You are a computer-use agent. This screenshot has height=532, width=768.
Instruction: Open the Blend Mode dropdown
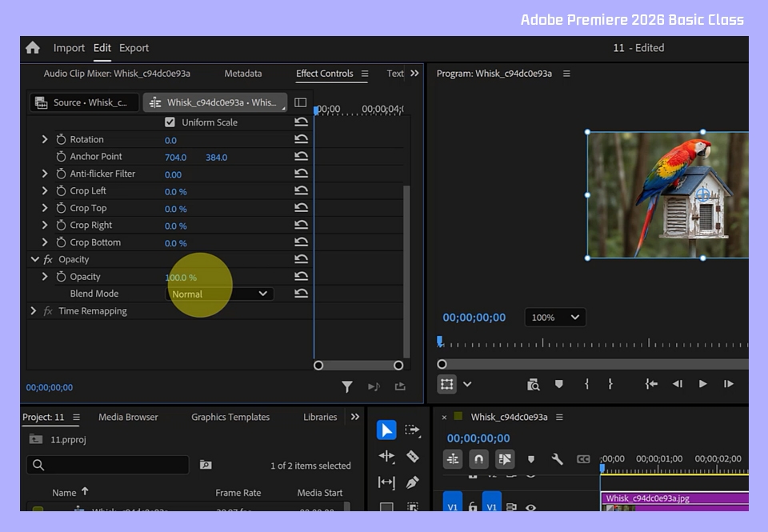tap(219, 294)
